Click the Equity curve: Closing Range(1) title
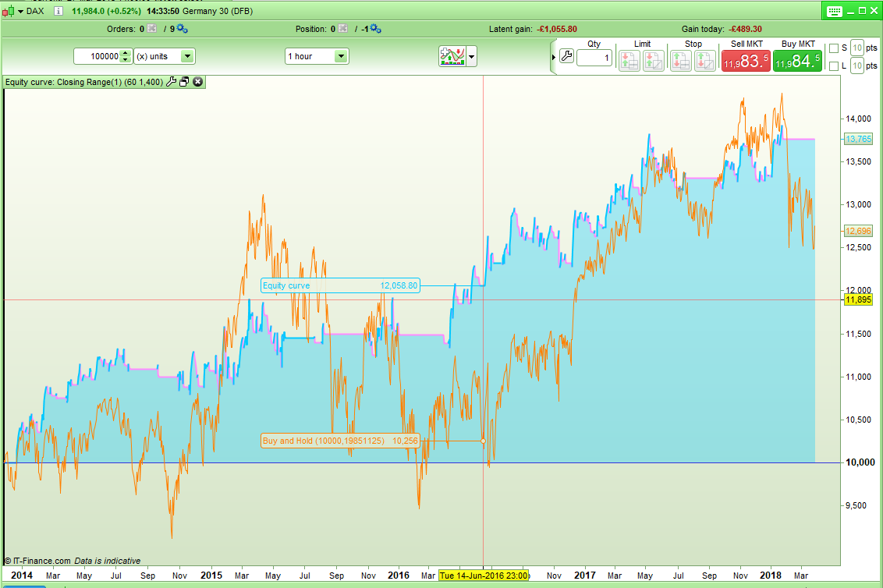This screenshot has width=883, height=588. tap(84, 82)
